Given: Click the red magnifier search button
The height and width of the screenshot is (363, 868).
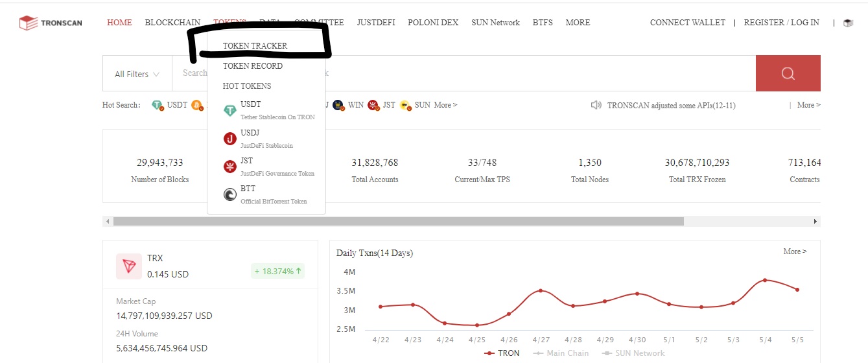Looking at the screenshot, I should pos(788,73).
